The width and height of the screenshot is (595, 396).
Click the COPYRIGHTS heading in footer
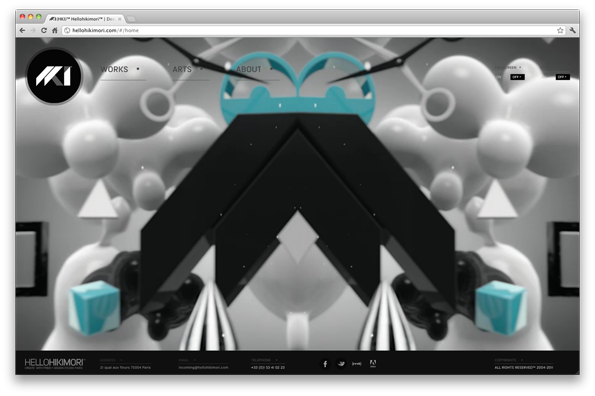coord(505,360)
